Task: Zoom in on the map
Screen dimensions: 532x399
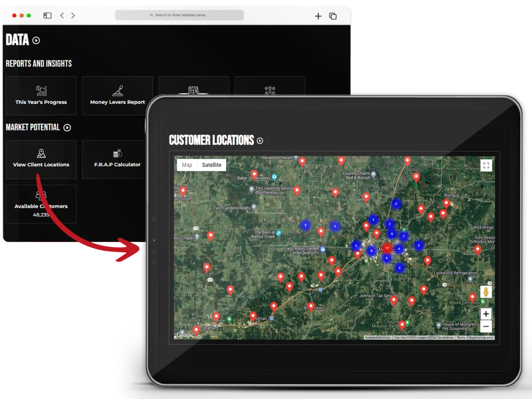Action: (486, 314)
